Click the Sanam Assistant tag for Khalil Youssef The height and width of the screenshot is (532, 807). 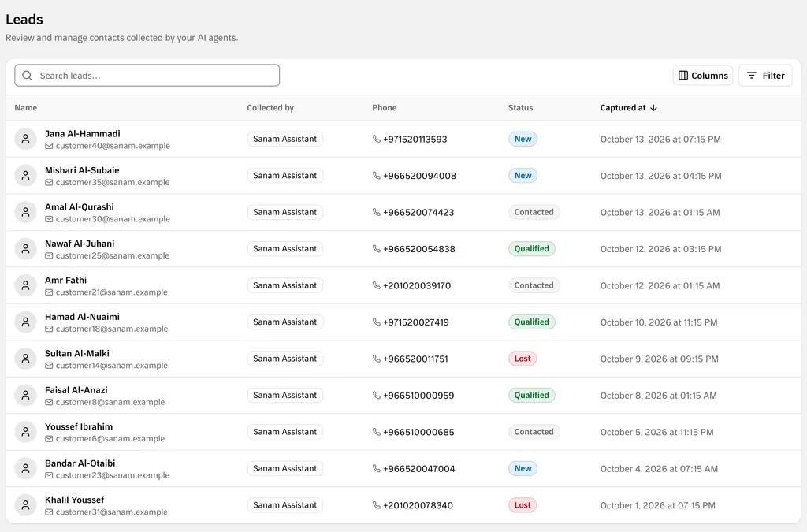click(x=284, y=505)
